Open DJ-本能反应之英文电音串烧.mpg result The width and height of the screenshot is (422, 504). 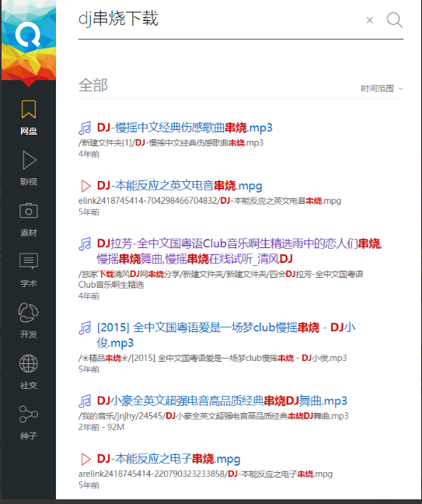pos(180,185)
